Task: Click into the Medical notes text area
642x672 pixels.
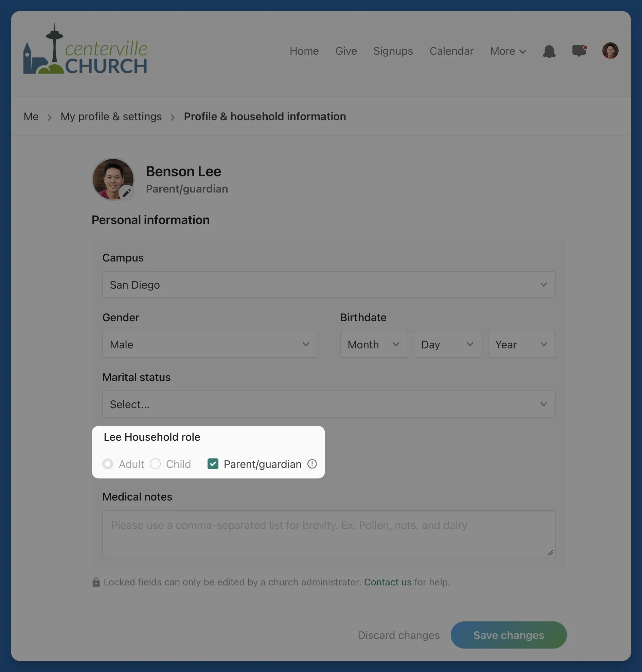Action: pyautogui.click(x=329, y=534)
